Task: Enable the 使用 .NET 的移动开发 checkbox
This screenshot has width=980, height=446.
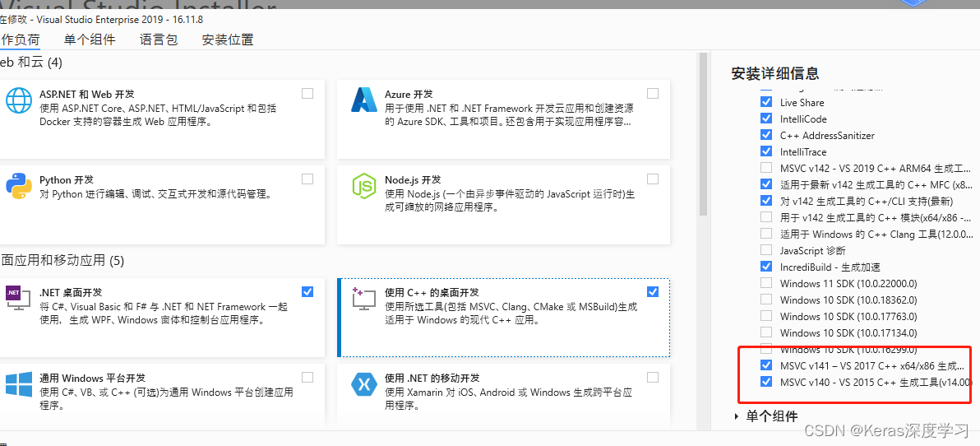Action: coord(653,377)
